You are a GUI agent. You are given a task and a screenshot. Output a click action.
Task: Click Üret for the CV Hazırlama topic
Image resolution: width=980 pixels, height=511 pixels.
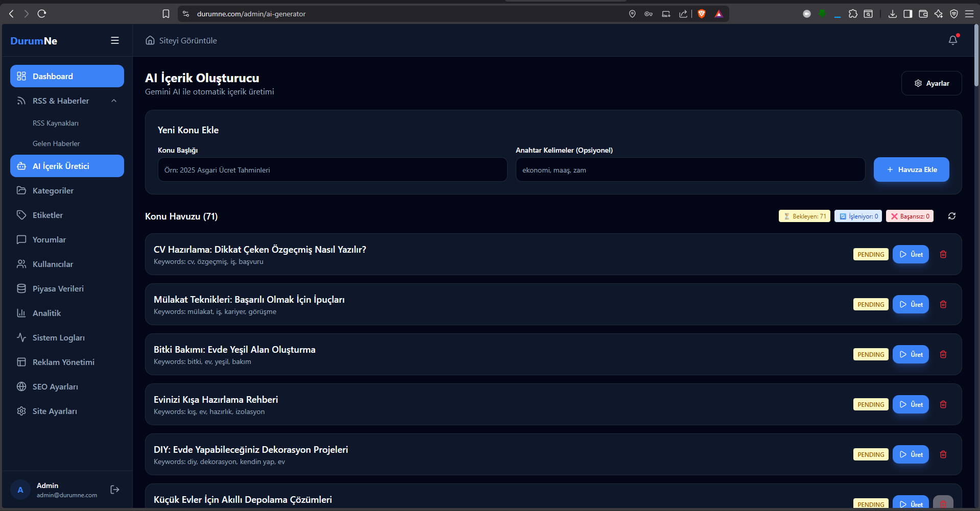(x=911, y=254)
